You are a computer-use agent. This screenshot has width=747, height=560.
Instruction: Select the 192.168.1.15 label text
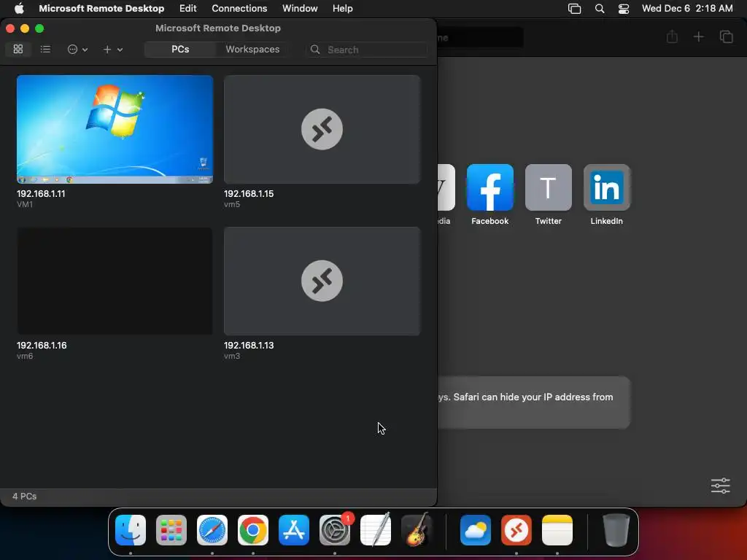tap(249, 194)
